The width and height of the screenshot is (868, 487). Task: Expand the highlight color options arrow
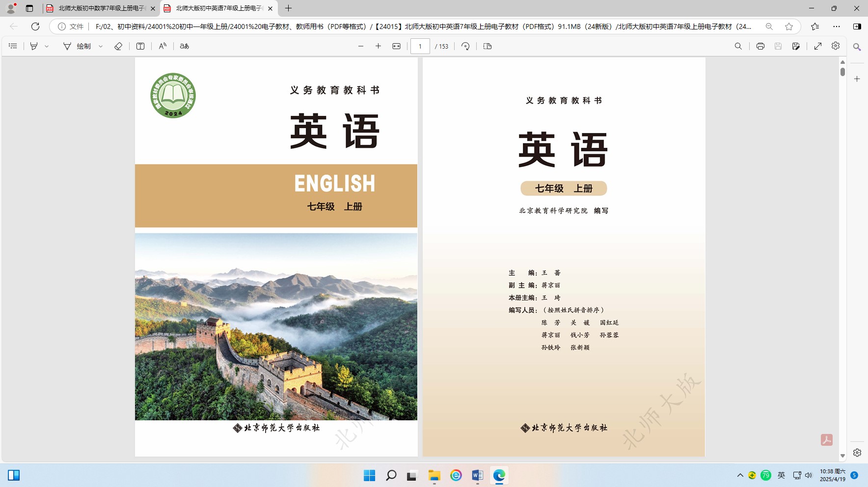click(47, 46)
